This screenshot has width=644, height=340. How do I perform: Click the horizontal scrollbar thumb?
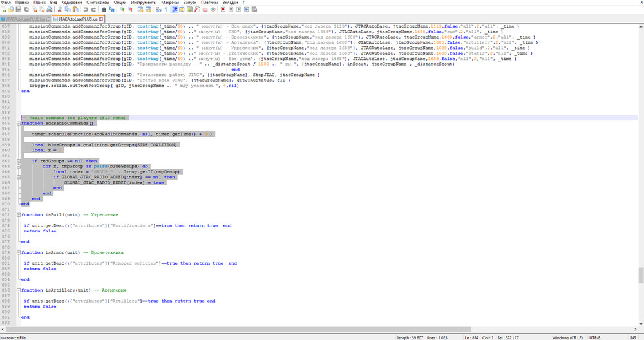pos(238,329)
